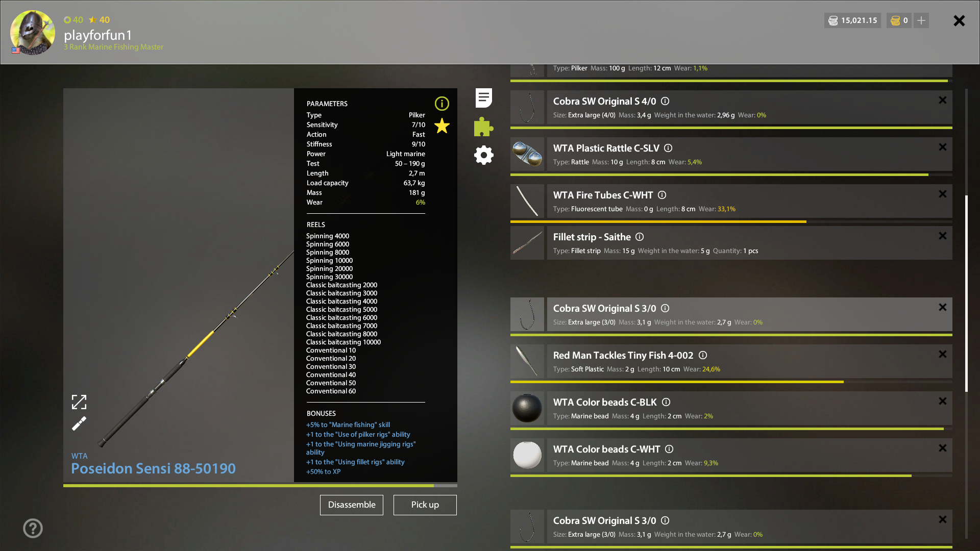Click the white bead thumbnail
The height and width of the screenshot is (551, 980).
pyautogui.click(x=527, y=455)
